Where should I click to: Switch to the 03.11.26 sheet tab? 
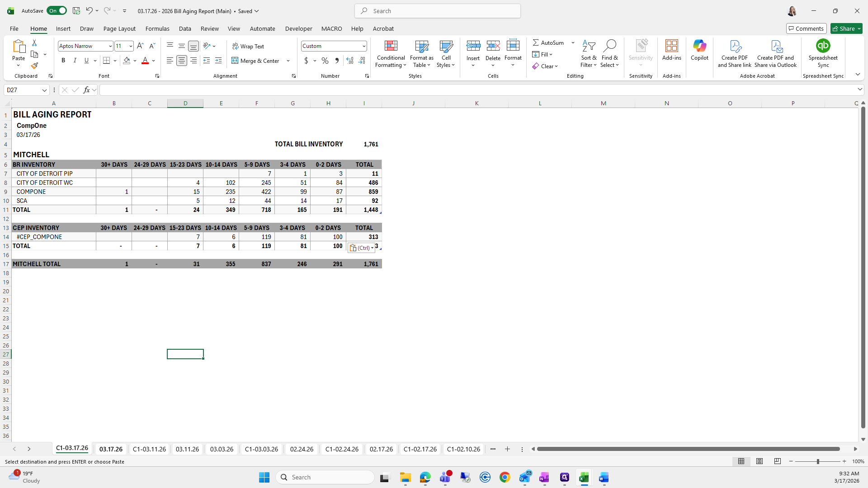(x=187, y=449)
